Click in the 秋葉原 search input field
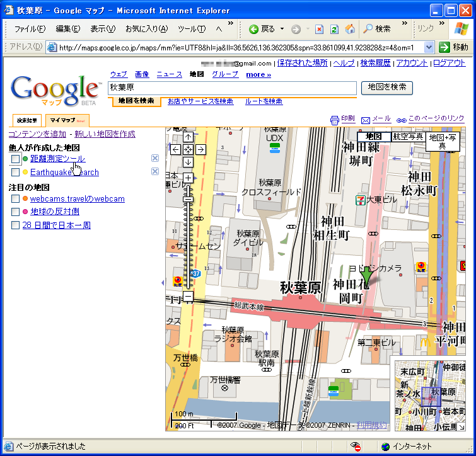The width and height of the screenshot is (476, 456). click(x=232, y=88)
